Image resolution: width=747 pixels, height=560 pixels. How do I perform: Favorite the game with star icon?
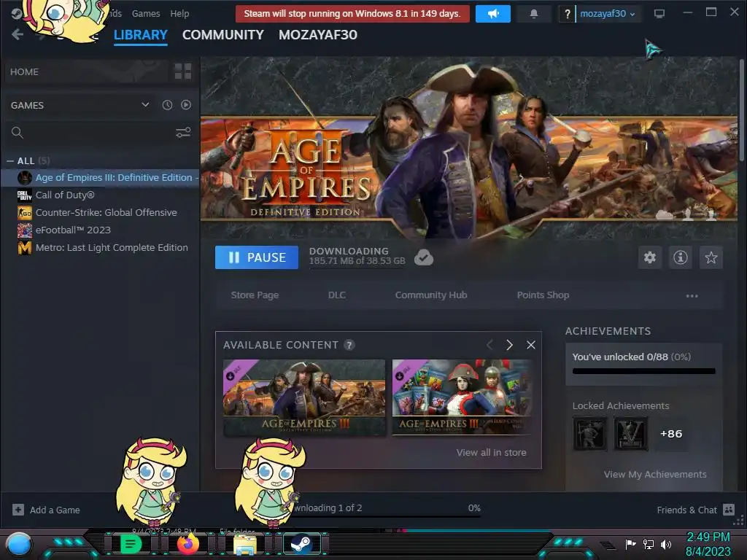point(711,257)
